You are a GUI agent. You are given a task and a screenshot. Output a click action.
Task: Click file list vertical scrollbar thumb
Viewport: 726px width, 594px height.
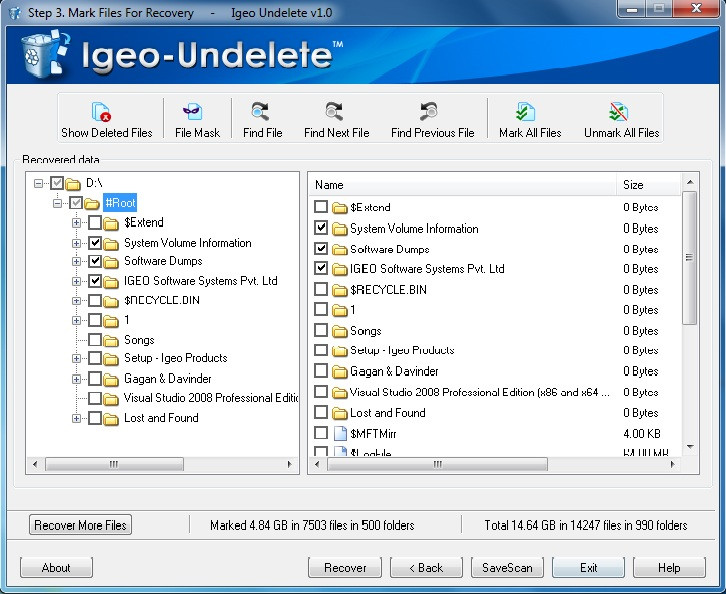click(690, 258)
